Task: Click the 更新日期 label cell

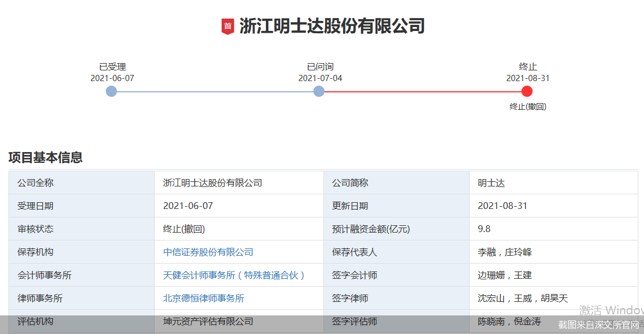Action: pyautogui.click(x=397, y=206)
